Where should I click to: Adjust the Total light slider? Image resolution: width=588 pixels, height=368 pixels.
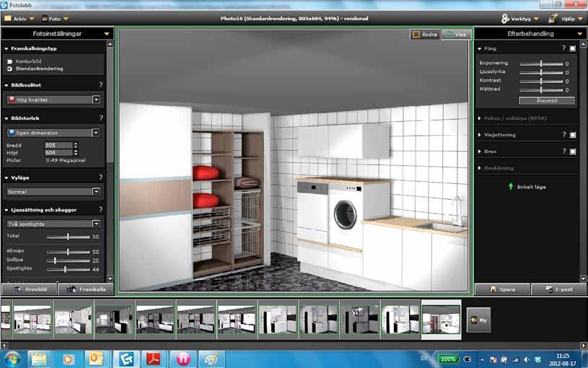coord(68,237)
